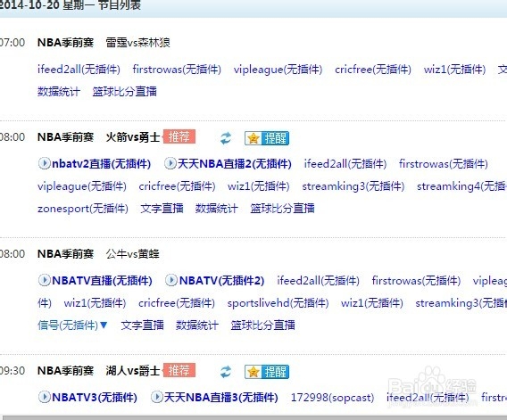The width and height of the screenshot is (507, 420).
Task: Click the play icon before 天天NBA直播3(无插件)
Action: click(157, 397)
